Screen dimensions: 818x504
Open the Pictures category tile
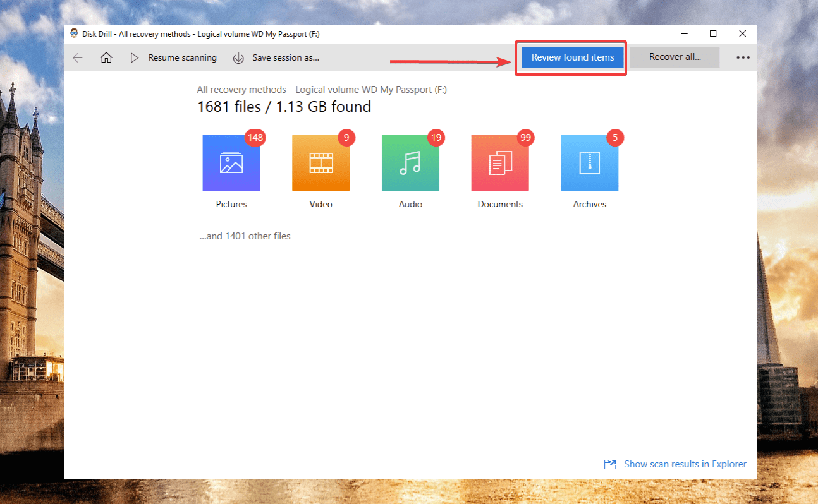(x=231, y=163)
